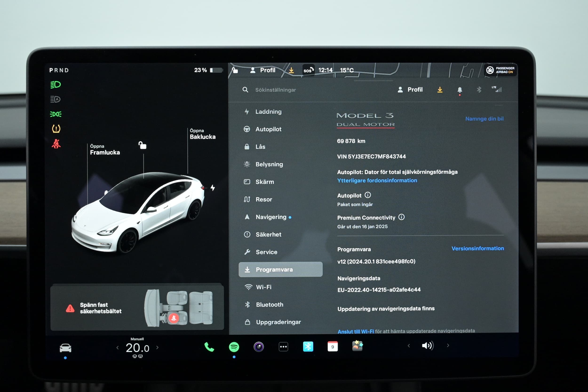Open the Calendar app
The width and height of the screenshot is (588, 392).
333,347
